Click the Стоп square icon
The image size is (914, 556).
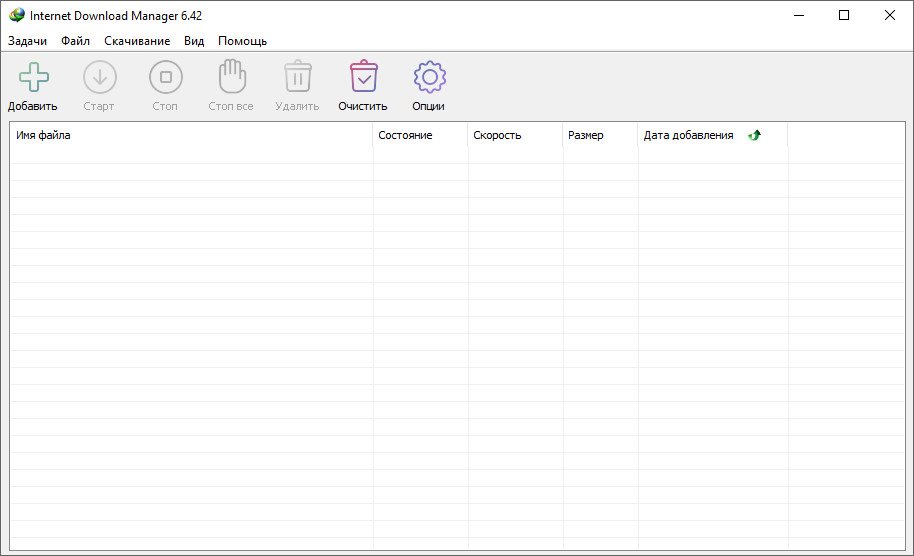[x=165, y=77]
